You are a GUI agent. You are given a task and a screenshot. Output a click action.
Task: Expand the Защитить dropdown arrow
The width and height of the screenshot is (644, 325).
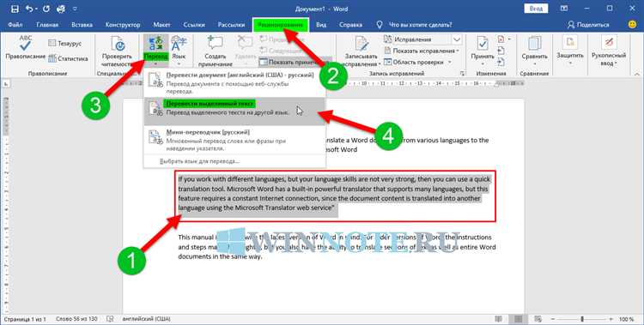[x=570, y=63]
